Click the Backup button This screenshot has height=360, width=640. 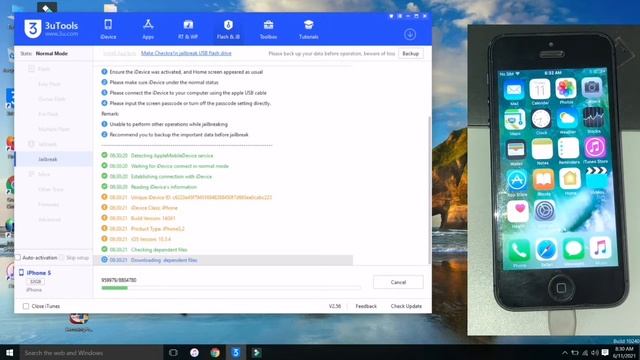[x=411, y=53]
